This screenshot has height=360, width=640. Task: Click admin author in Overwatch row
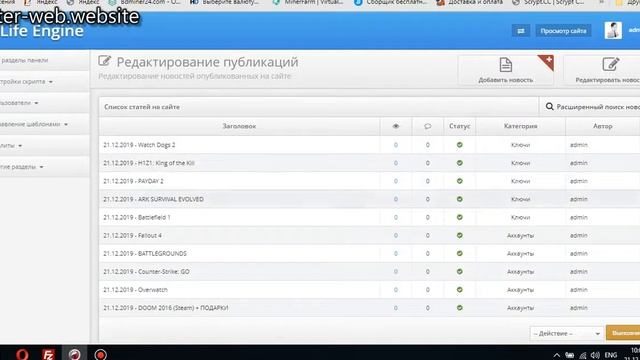click(579, 290)
